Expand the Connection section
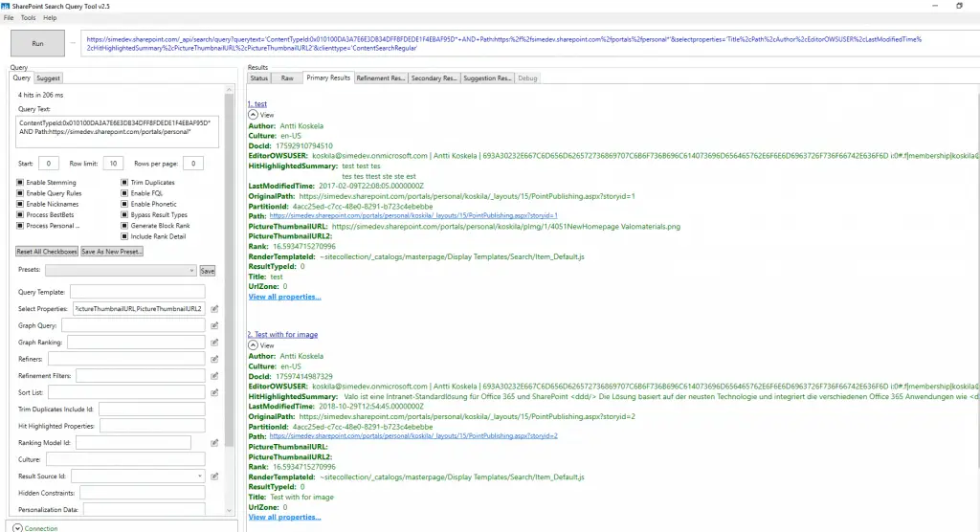 pyautogui.click(x=17, y=528)
